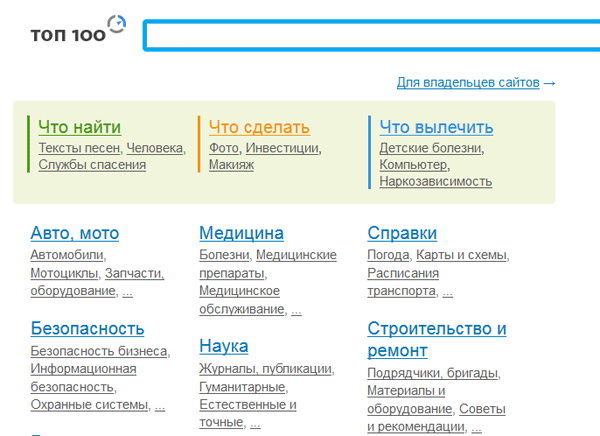
Task: Open 'Для владельцев сайтов' link
Action: tap(468, 82)
